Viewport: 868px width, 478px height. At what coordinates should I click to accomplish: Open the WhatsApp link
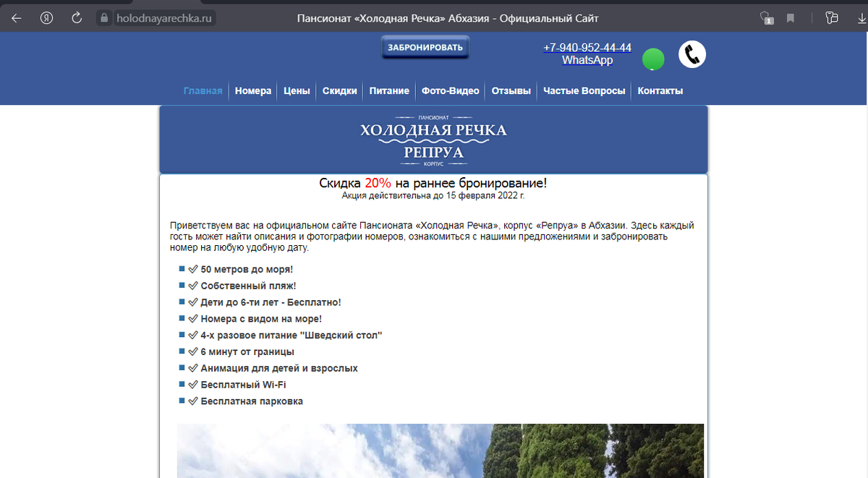coord(586,60)
